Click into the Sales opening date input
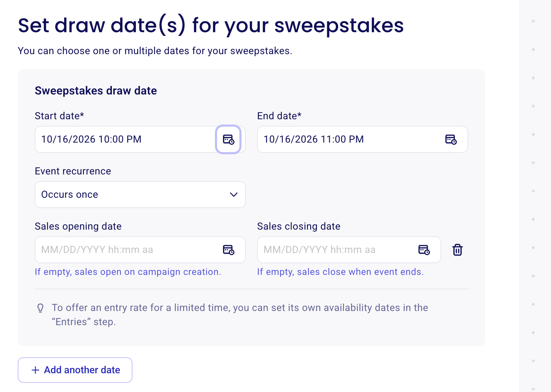551x392 pixels. click(140, 250)
